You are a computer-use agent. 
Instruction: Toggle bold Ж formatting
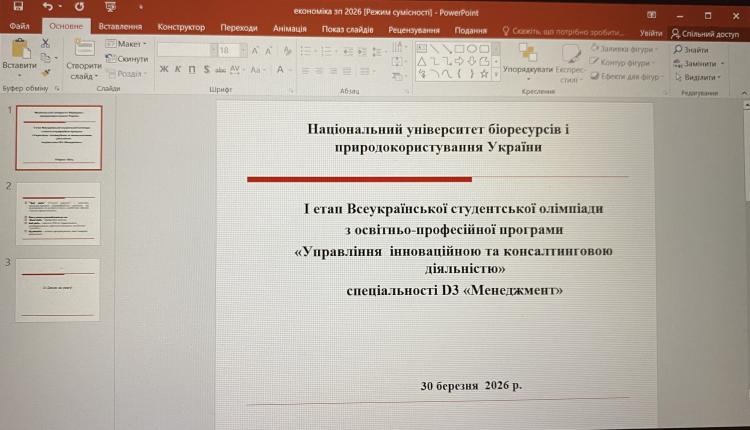click(164, 69)
